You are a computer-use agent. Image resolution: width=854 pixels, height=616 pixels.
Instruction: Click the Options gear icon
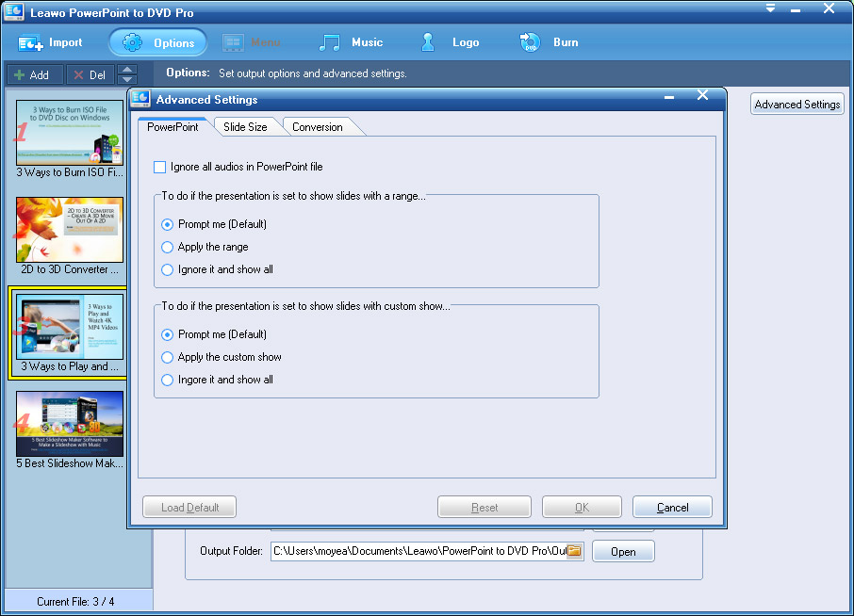point(132,43)
